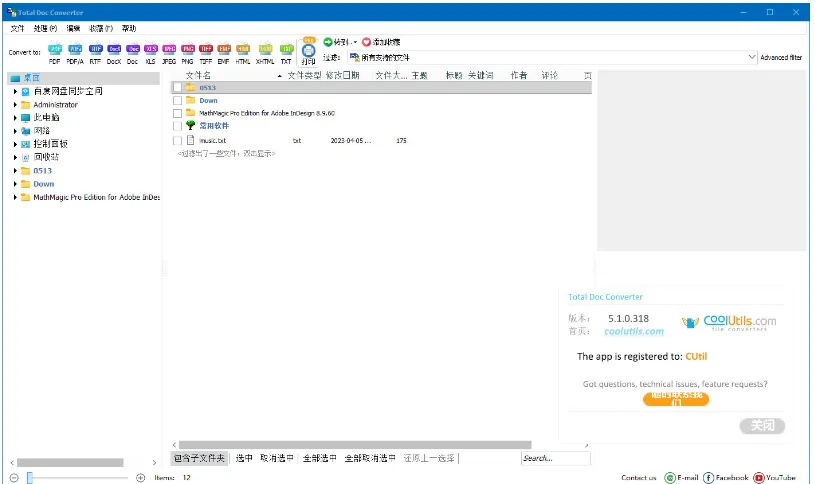Select the 此电脑 computer icon in tree
815x484 pixels.
pos(25,118)
